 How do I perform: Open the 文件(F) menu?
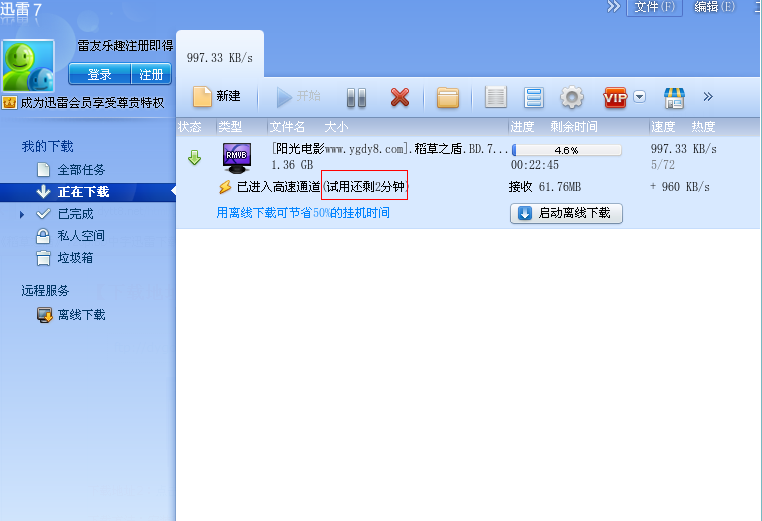tap(655, 7)
